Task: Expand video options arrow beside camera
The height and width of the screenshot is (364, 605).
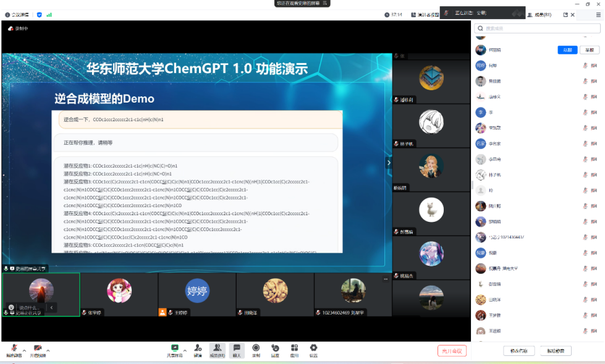Action: click(48, 350)
